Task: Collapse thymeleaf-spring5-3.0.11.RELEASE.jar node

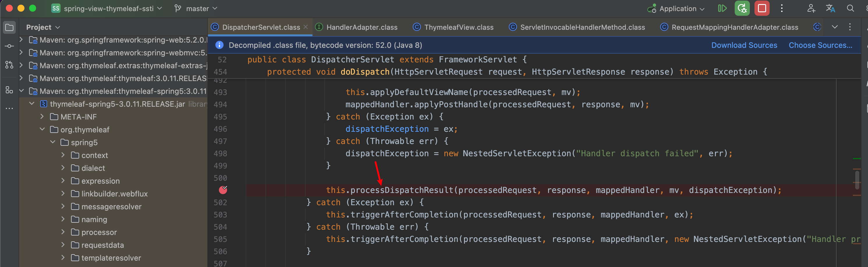Action: pyautogui.click(x=32, y=104)
